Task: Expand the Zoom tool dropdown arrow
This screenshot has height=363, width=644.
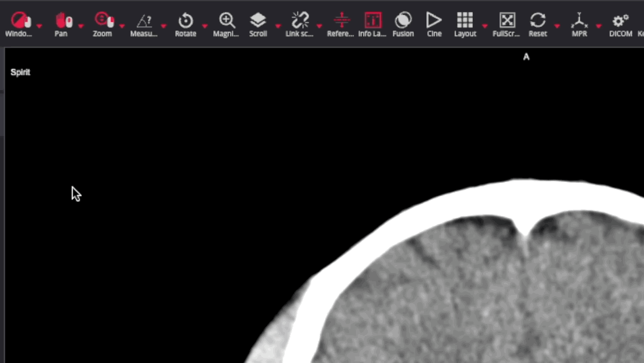Action: tap(122, 26)
